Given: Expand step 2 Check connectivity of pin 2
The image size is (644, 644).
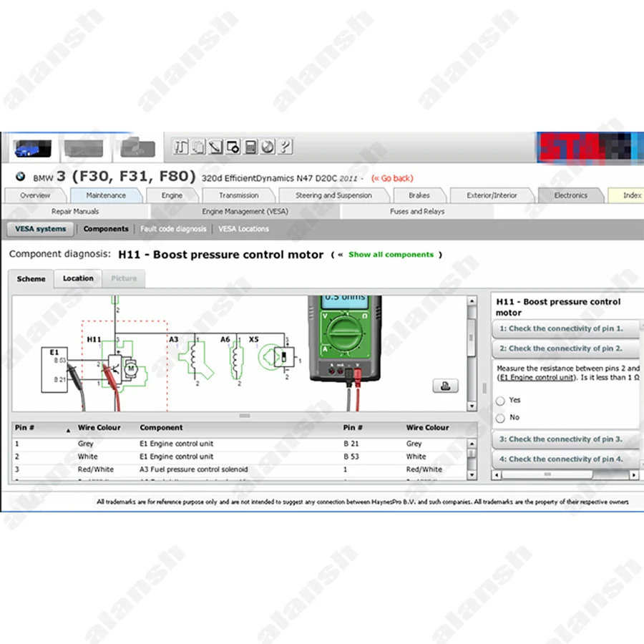Looking at the screenshot, I should (565, 348).
